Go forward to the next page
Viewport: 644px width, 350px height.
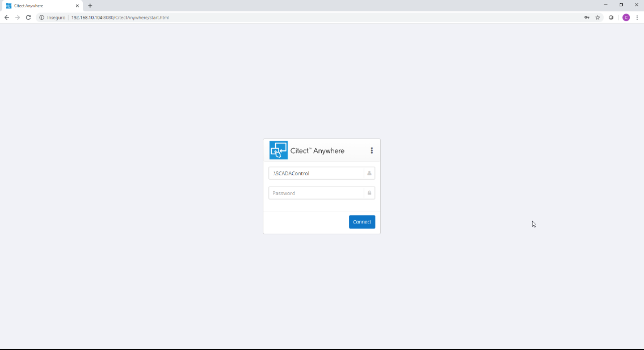[17, 18]
